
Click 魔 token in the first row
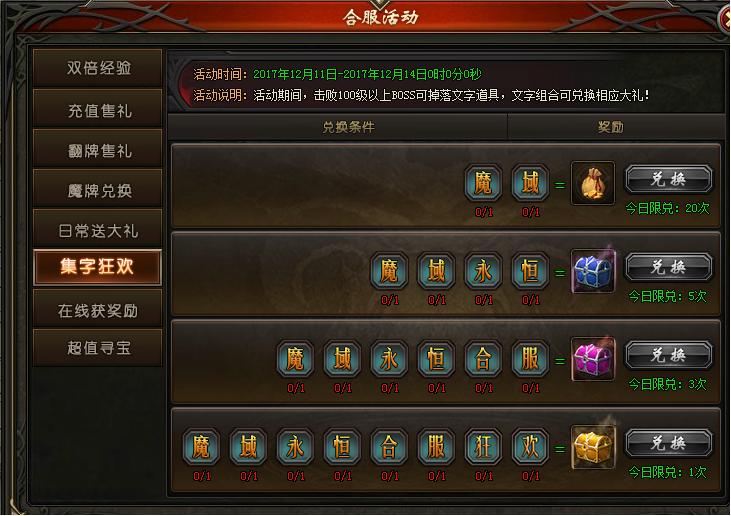[x=483, y=183]
